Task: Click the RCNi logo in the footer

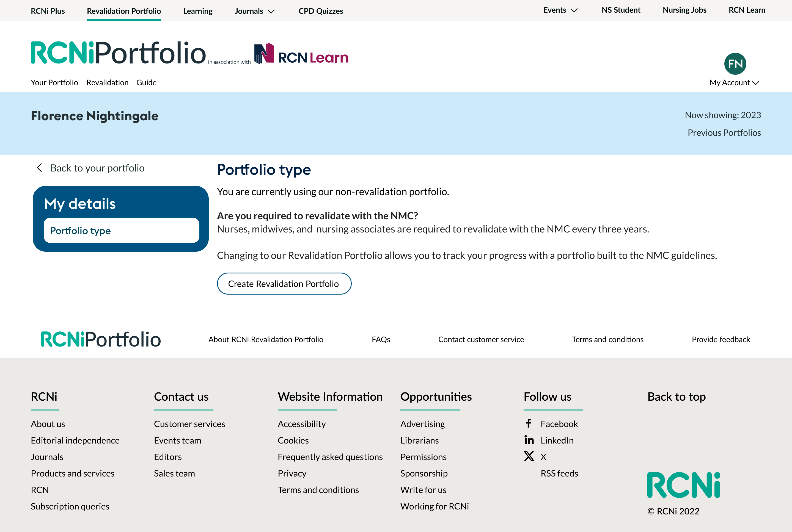Action: pyautogui.click(x=683, y=485)
